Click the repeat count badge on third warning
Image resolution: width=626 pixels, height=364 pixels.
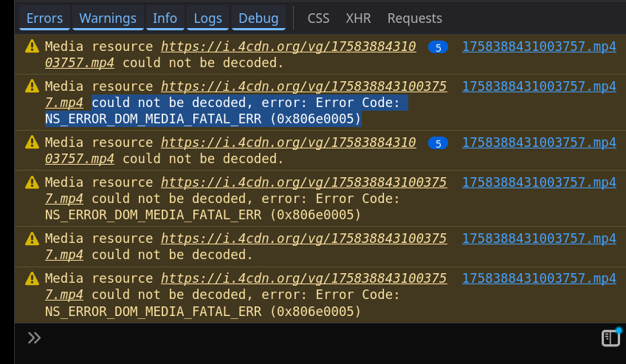(x=438, y=143)
